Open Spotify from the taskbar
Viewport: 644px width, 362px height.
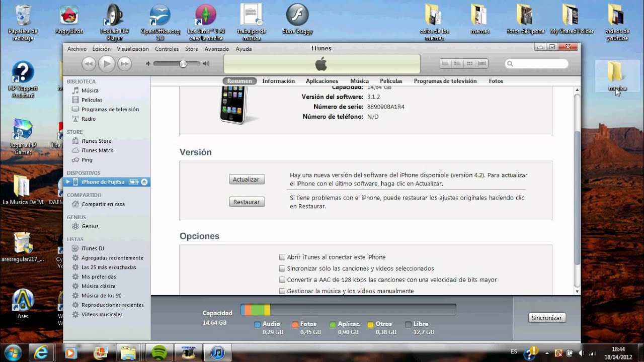tap(159, 352)
